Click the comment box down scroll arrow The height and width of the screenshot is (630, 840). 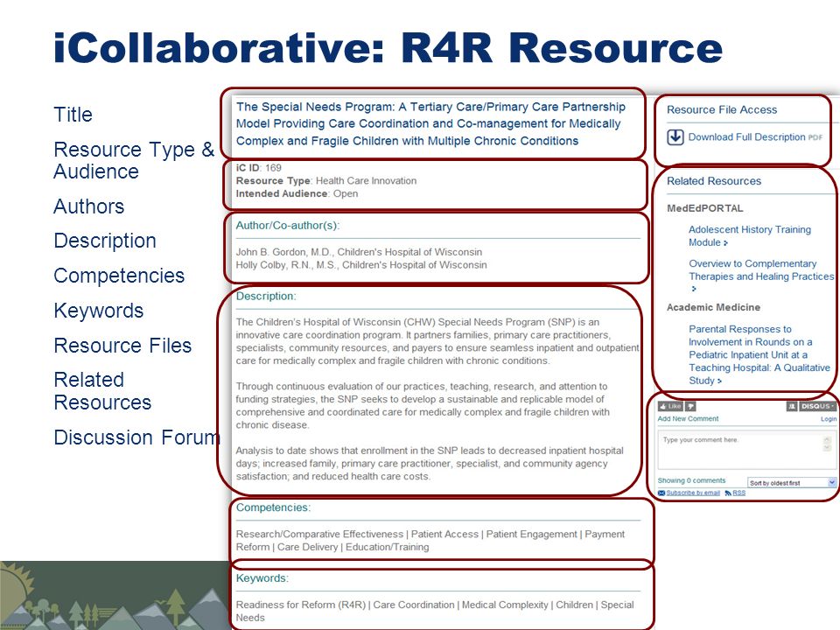click(x=827, y=447)
